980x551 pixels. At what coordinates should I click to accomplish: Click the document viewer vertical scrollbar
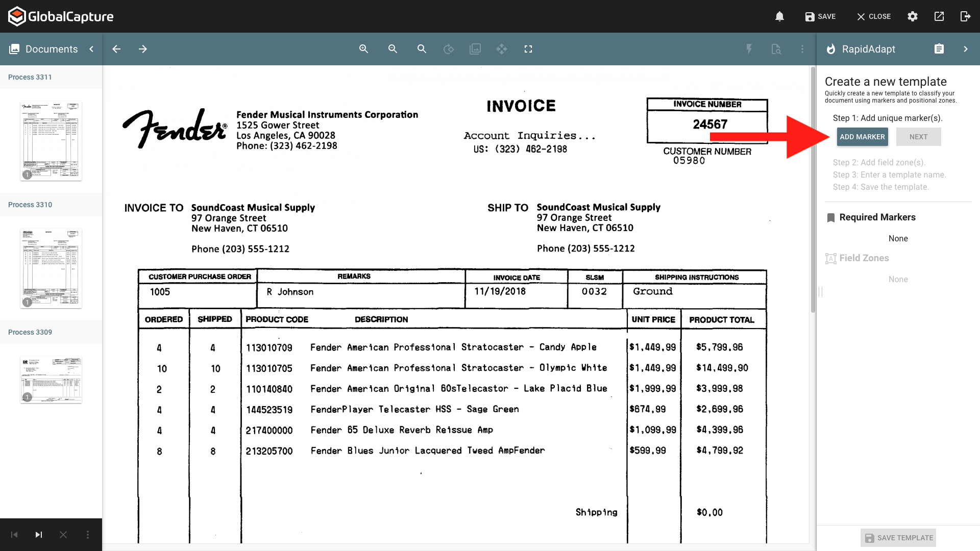(x=813, y=189)
